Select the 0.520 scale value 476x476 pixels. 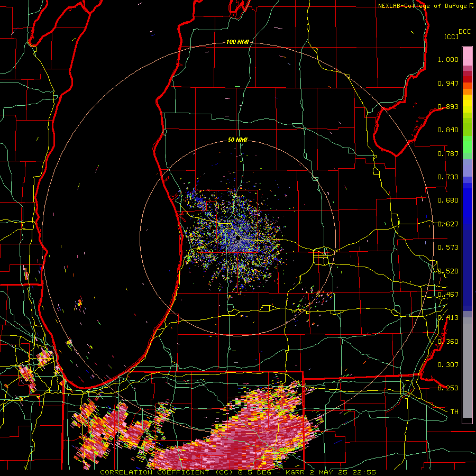click(x=448, y=271)
